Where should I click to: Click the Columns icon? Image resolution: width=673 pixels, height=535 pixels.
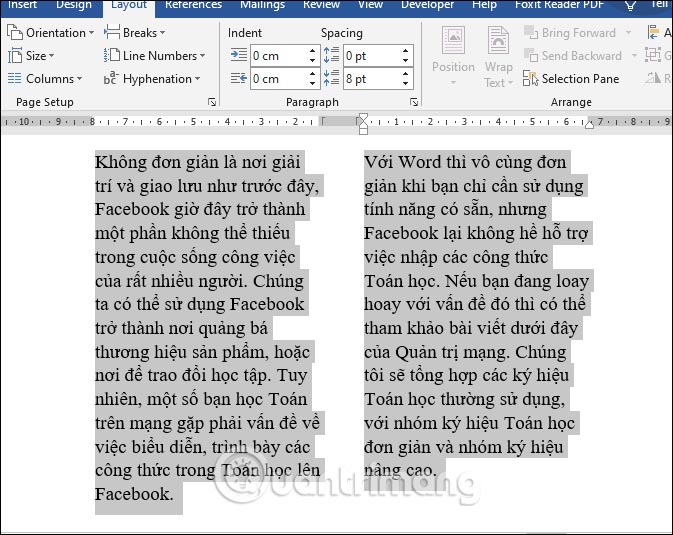click(x=15, y=79)
